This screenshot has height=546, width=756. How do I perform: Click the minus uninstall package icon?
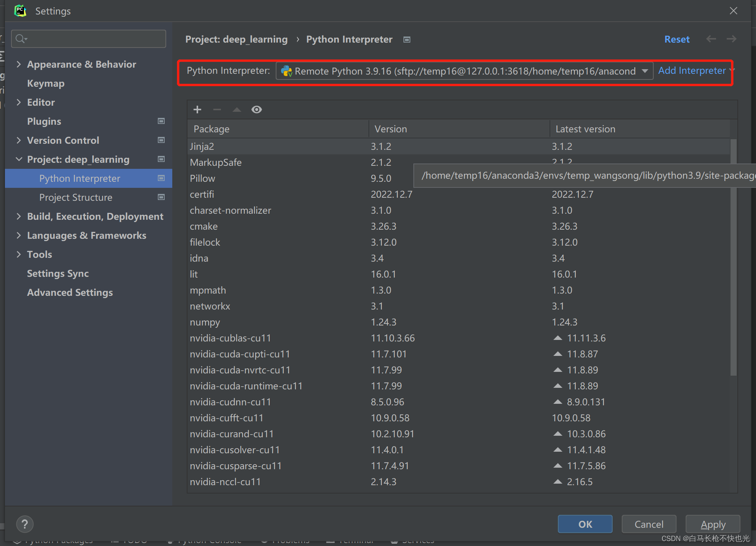[x=217, y=110]
